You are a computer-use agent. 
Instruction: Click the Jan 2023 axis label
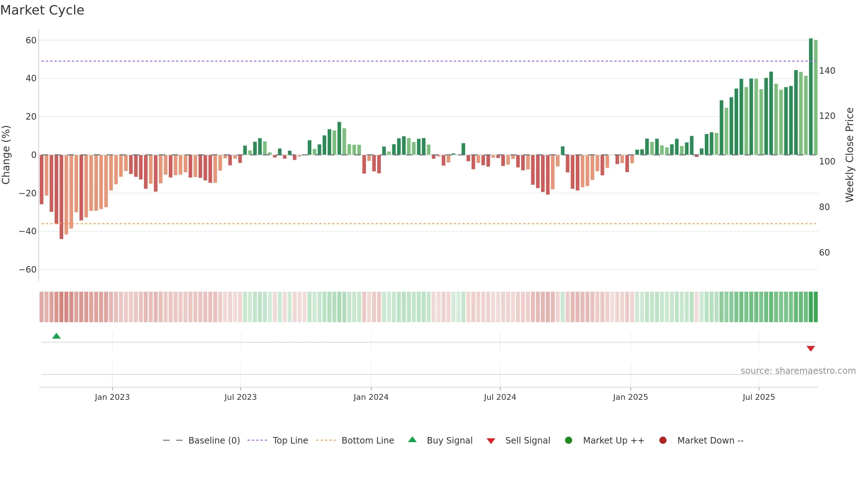coord(112,397)
